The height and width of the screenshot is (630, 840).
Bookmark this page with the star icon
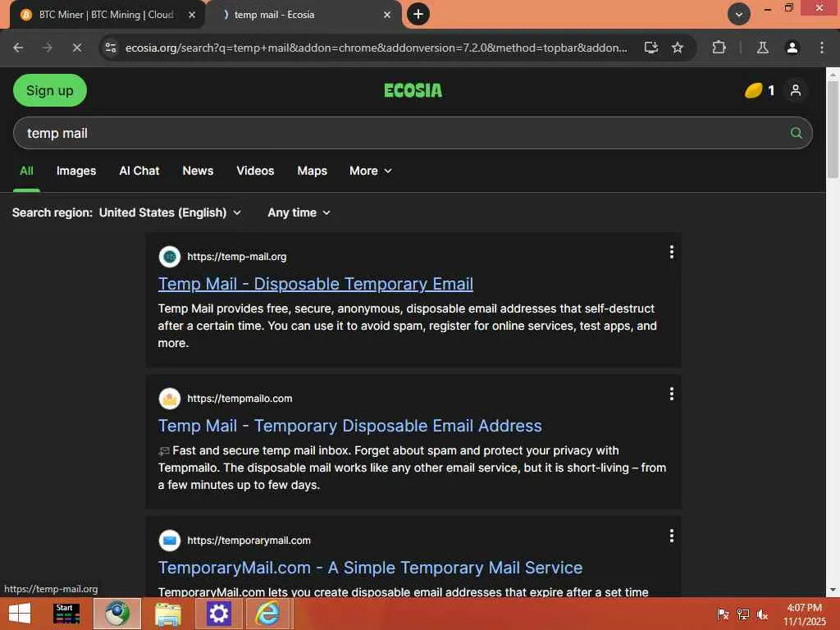[x=678, y=48]
